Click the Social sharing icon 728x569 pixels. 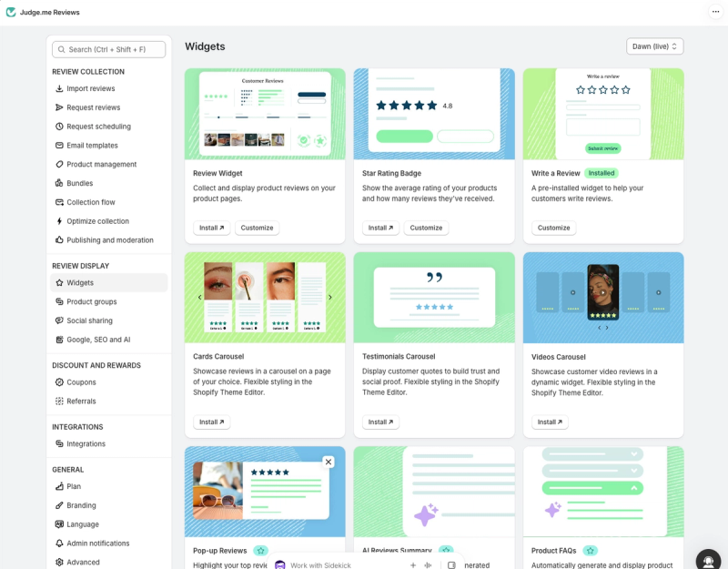(x=59, y=320)
